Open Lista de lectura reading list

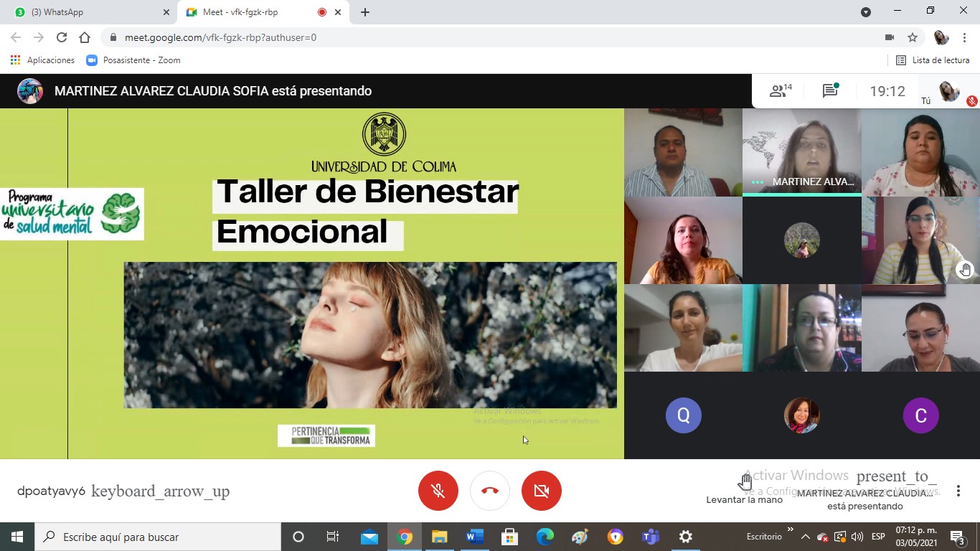(x=933, y=60)
